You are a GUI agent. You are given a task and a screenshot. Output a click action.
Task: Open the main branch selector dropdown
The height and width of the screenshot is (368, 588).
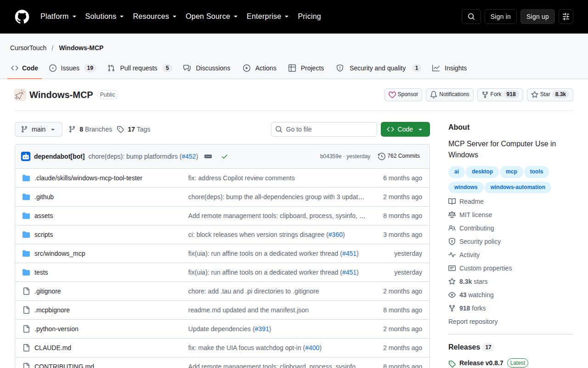pyautogui.click(x=39, y=129)
